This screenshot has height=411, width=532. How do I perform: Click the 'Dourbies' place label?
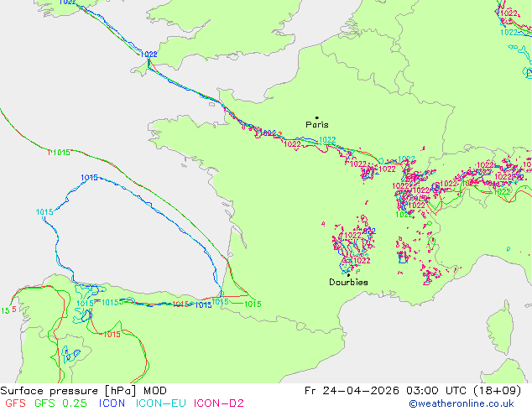pyautogui.click(x=348, y=282)
